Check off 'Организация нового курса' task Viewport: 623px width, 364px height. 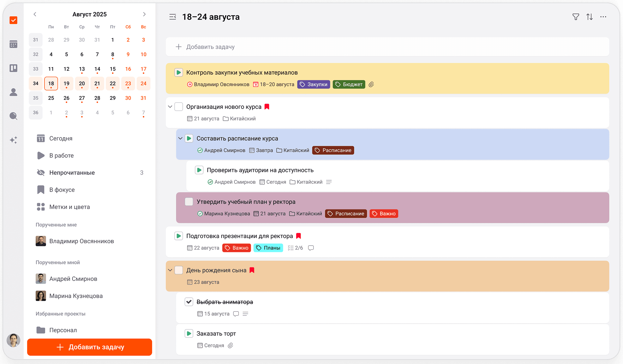point(179,107)
